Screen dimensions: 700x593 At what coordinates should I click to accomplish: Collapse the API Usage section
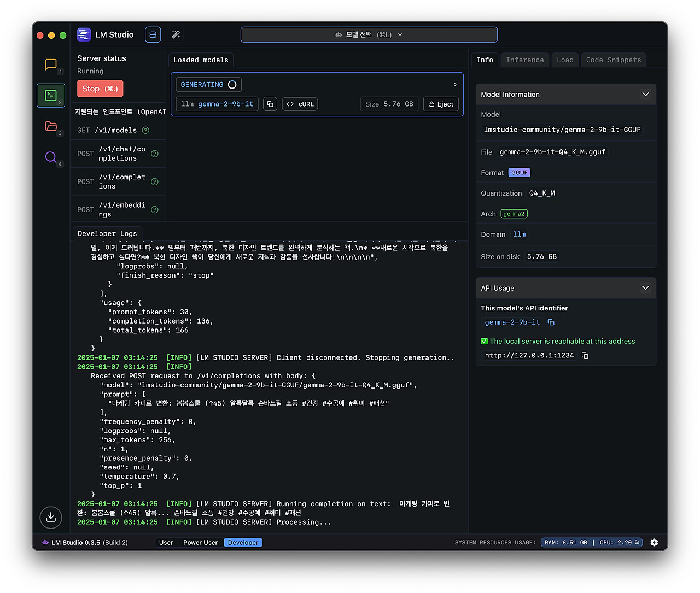(645, 288)
